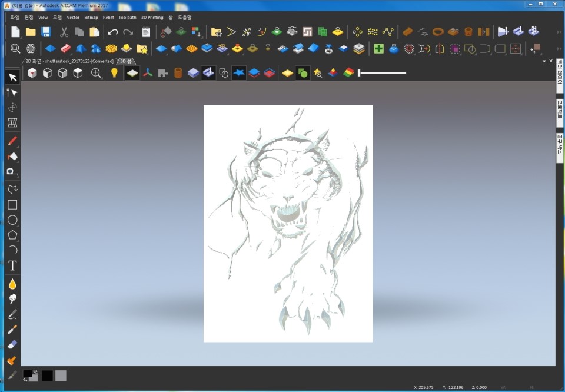Screen dimensions: 565x392
Task: Expand the panel options dropdown arrow
Action: (x=544, y=61)
